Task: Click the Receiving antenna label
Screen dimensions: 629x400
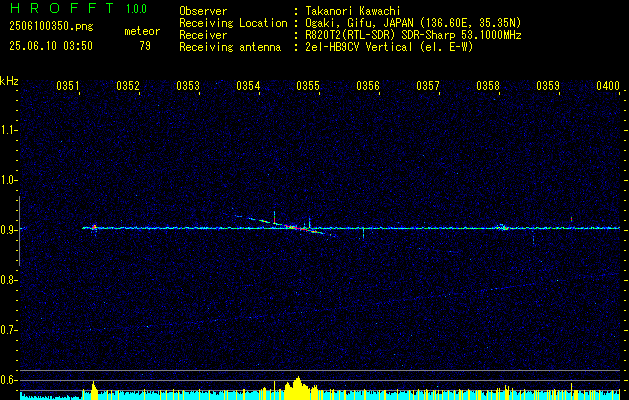Action: click(x=230, y=47)
